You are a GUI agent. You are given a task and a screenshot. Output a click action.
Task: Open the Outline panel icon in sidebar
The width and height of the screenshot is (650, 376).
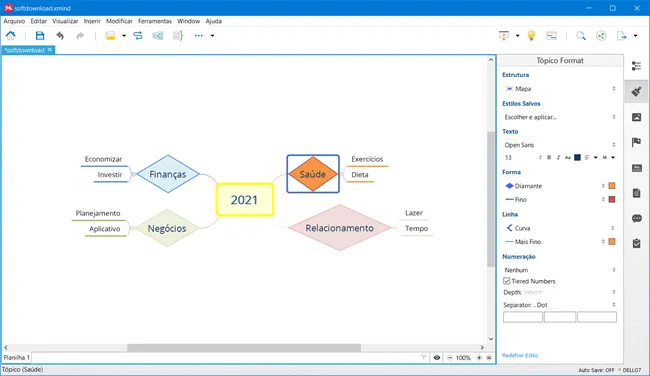point(636,66)
